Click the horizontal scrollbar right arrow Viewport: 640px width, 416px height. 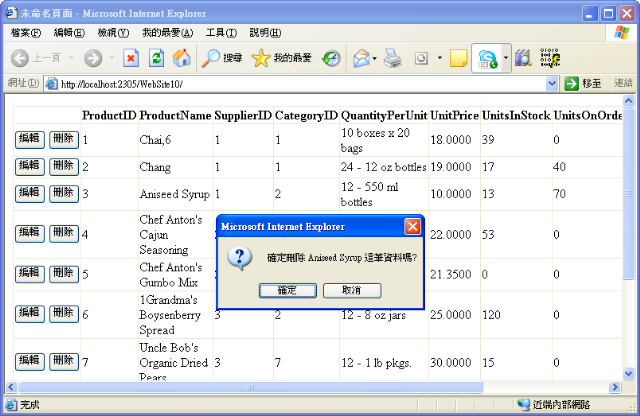point(615,387)
